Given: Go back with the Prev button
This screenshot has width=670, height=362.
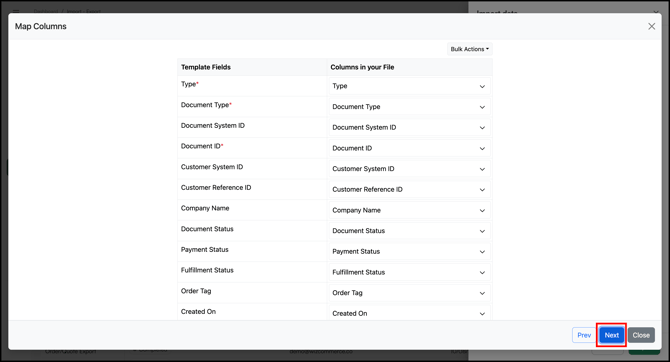Looking at the screenshot, I should (x=584, y=335).
